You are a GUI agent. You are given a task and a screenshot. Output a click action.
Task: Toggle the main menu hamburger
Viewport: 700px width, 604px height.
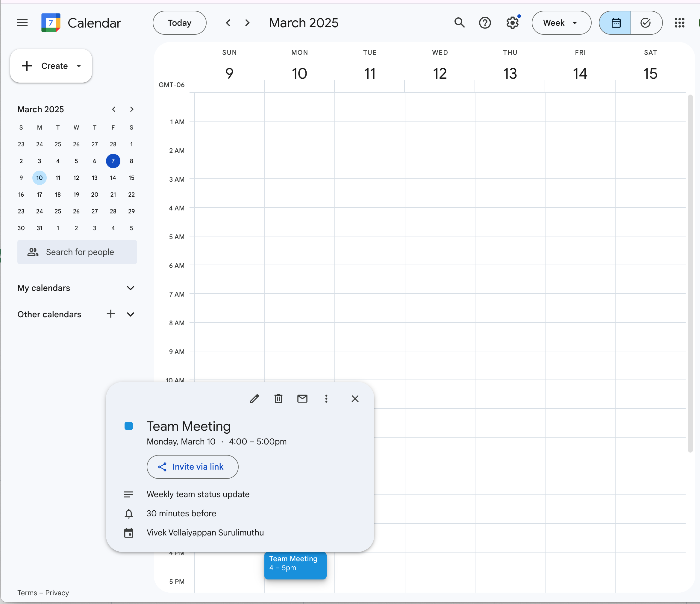tap(22, 23)
